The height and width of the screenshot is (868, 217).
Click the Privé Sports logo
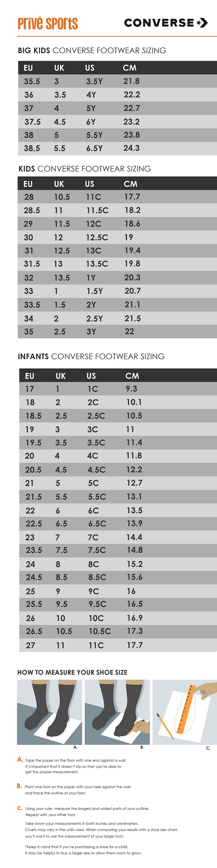coord(48,23)
